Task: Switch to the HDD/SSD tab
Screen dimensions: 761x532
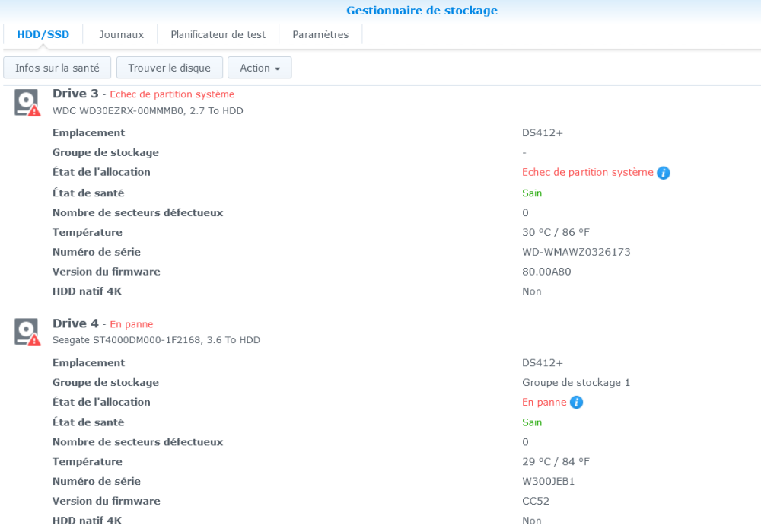Action: coord(43,34)
